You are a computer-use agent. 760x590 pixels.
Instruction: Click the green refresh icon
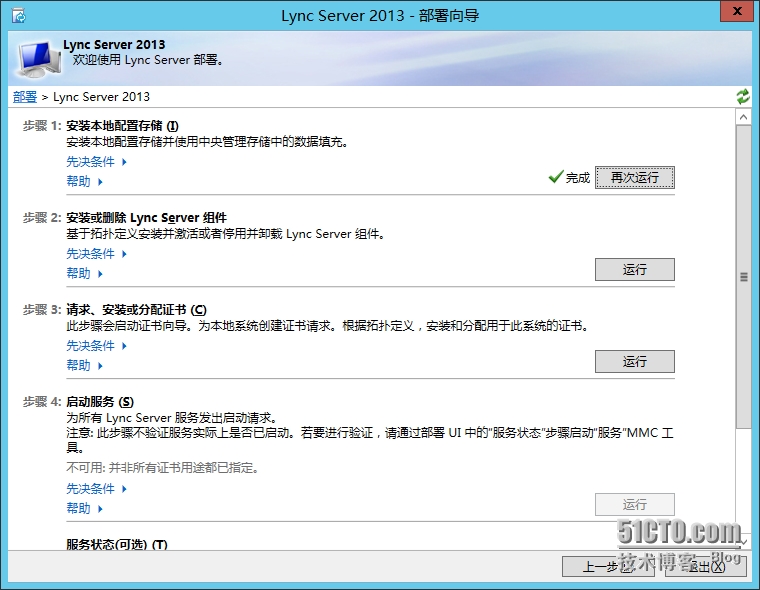[743, 96]
